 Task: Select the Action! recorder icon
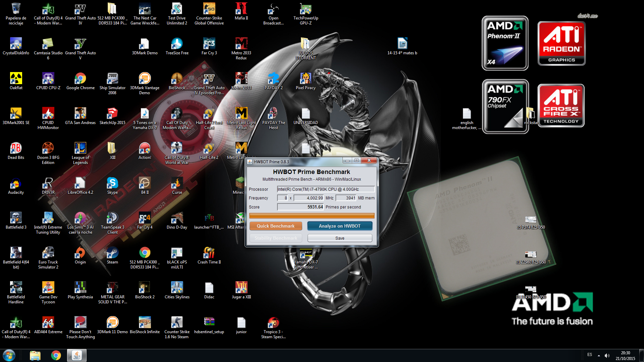pos(145,151)
